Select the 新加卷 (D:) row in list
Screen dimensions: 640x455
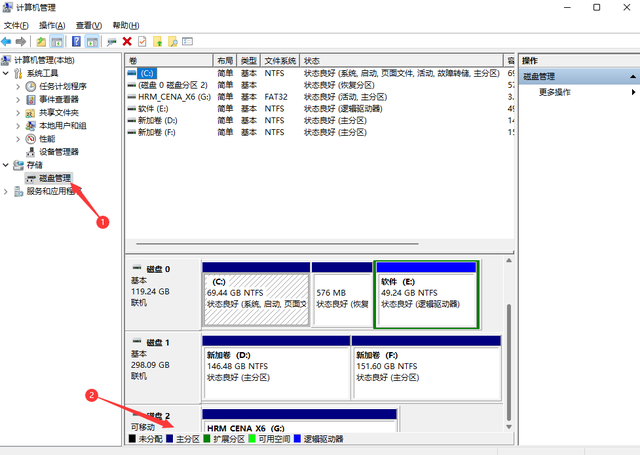[320, 121]
